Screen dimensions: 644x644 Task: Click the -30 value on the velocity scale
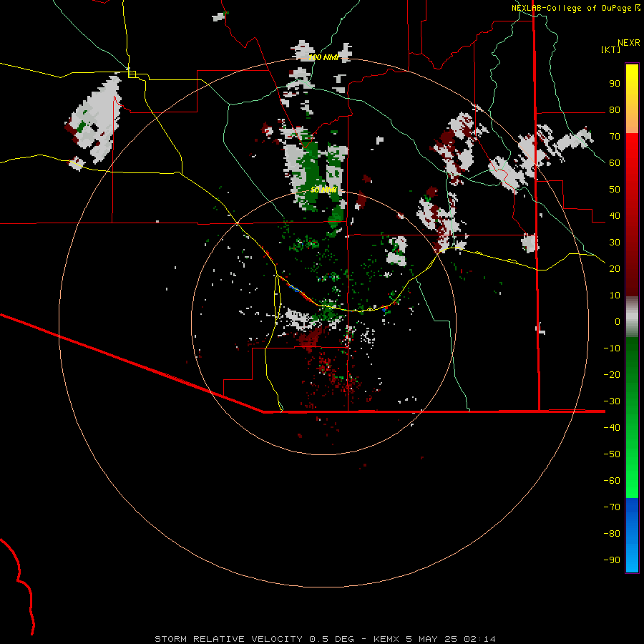pyautogui.click(x=612, y=401)
